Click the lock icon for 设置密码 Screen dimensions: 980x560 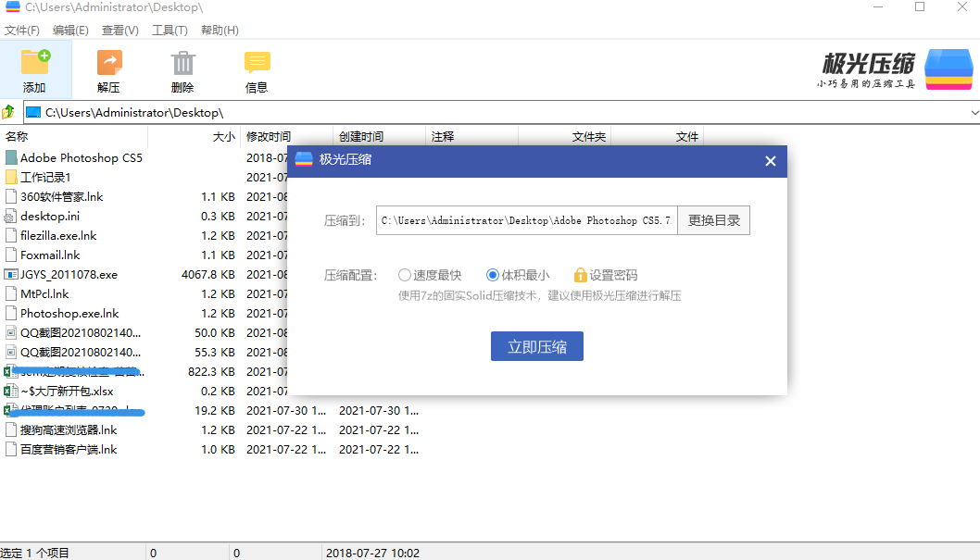[580, 275]
